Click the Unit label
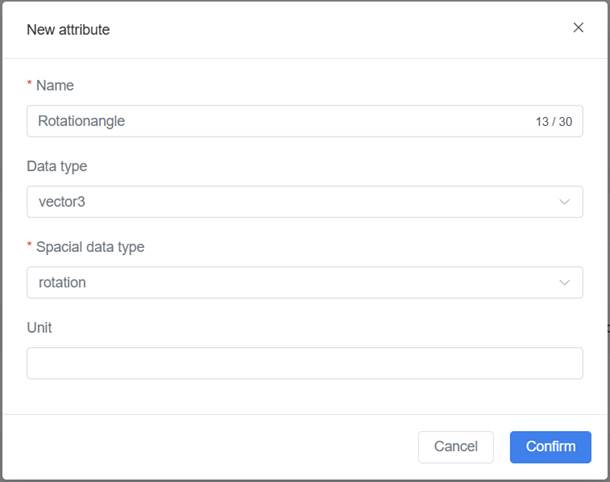This screenshot has height=482, width=610. 41,327
